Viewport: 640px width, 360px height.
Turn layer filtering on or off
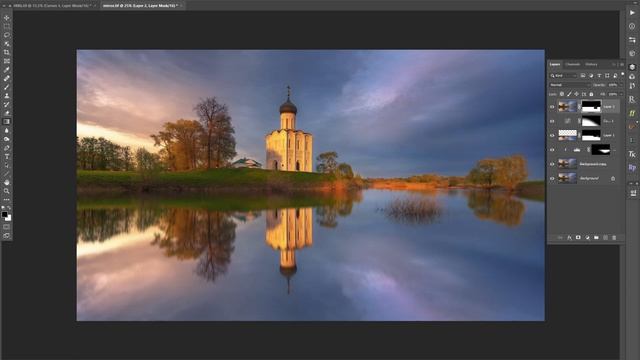(622, 74)
